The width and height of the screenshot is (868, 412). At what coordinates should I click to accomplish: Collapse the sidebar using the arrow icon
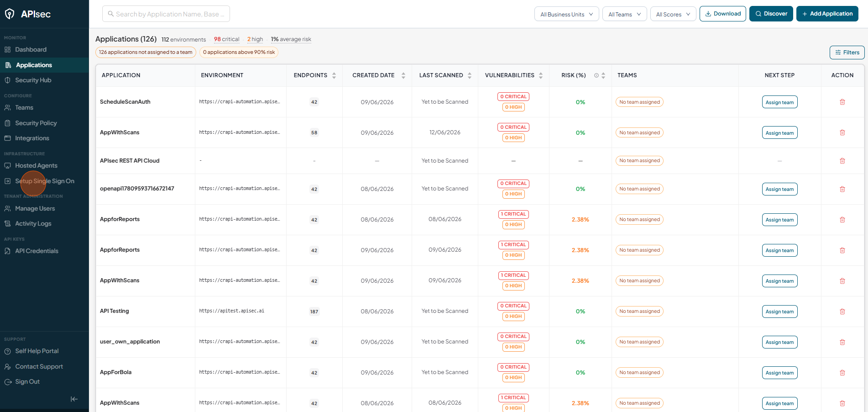pos(74,399)
